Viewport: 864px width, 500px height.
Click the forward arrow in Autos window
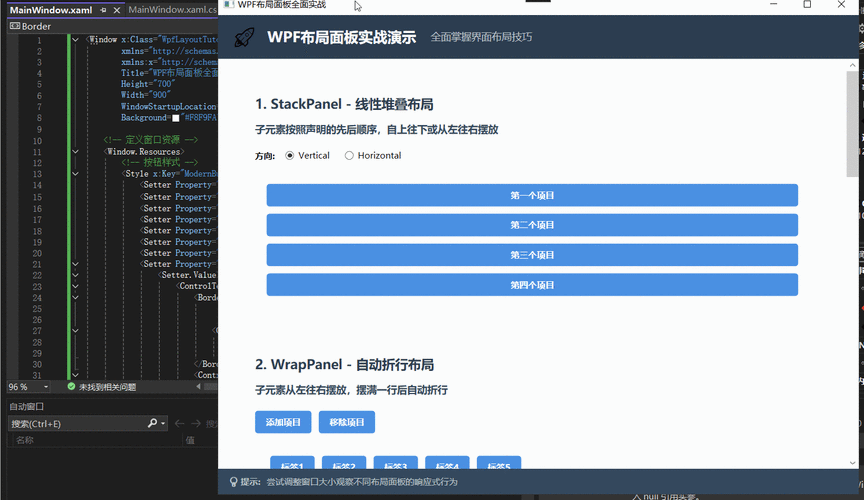tap(196, 423)
